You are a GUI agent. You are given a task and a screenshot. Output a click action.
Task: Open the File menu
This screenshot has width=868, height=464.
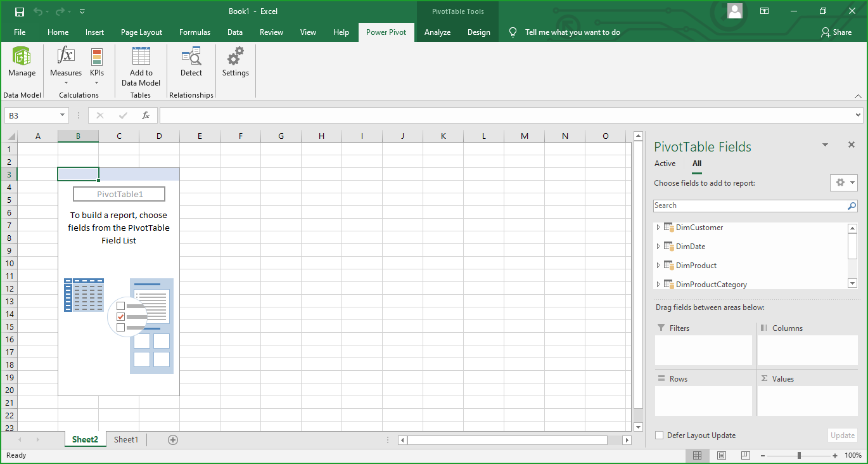pyautogui.click(x=20, y=32)
